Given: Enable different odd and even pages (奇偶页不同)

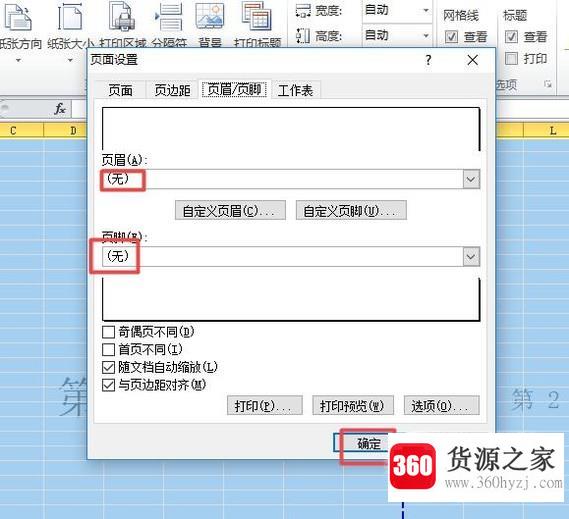Looking at the screenshot, I should (109, 332).
